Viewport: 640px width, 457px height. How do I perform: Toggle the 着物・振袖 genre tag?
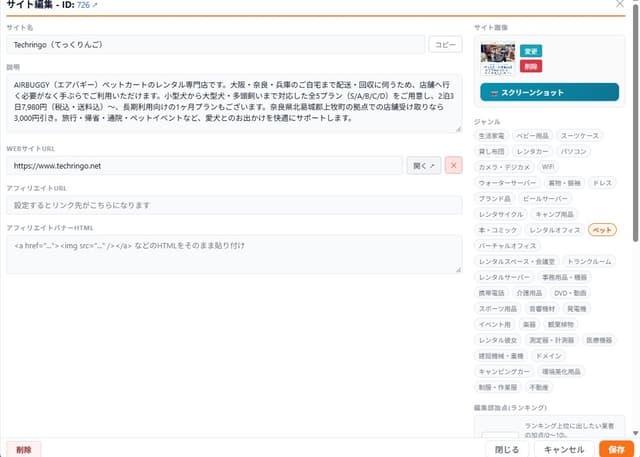564,183
